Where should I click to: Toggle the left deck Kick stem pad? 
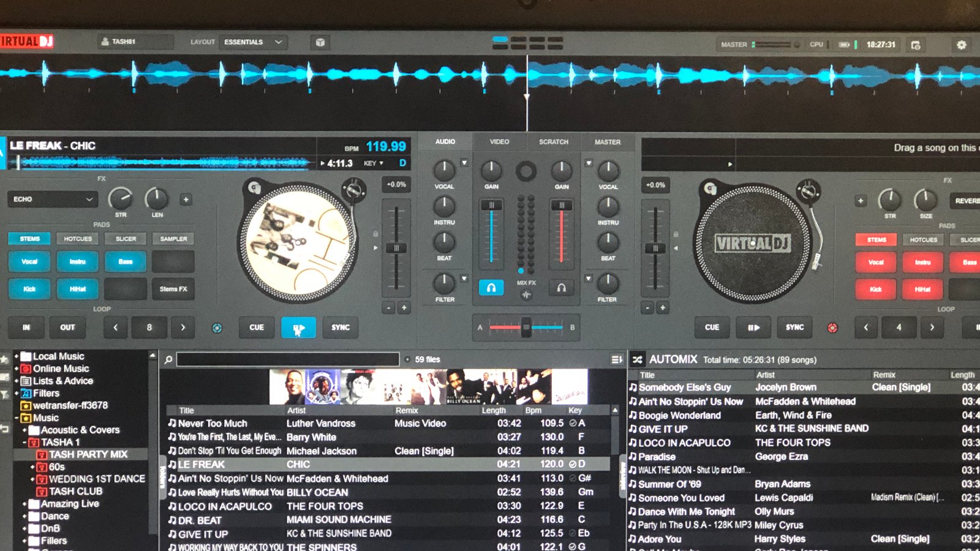pos(29,289)
